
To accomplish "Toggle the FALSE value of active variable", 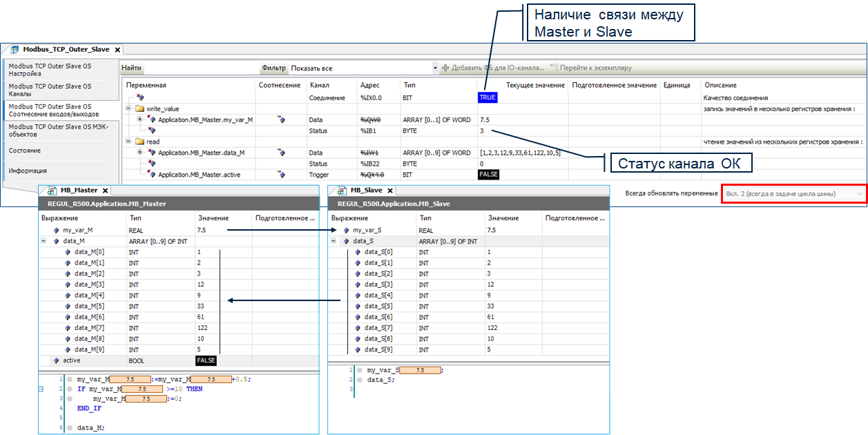I will point(206,360).
